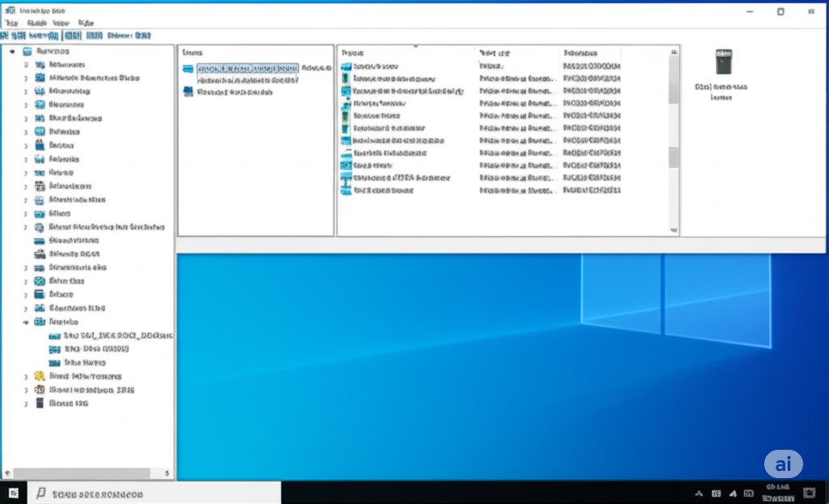Image resolution: width=829 pixels, height=504 pixels.
Task: Click the tree pane horizontal scrollbar right arrow
Action: coord(167,472)
